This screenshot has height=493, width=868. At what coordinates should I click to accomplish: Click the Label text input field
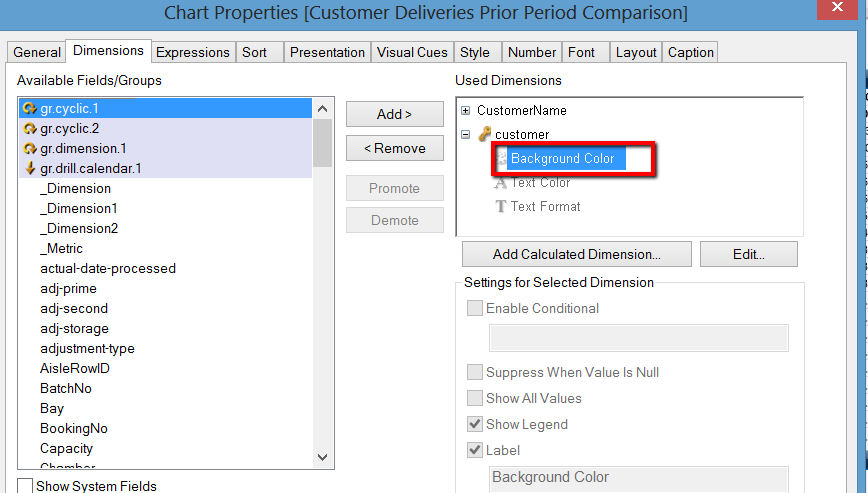(x=638, y=478)
